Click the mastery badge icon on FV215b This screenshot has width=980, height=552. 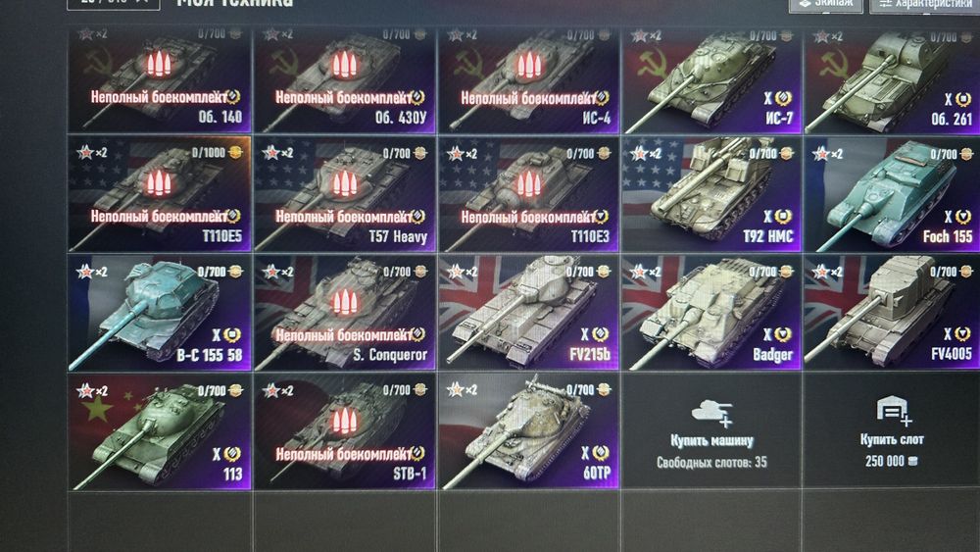coord(600,334)
